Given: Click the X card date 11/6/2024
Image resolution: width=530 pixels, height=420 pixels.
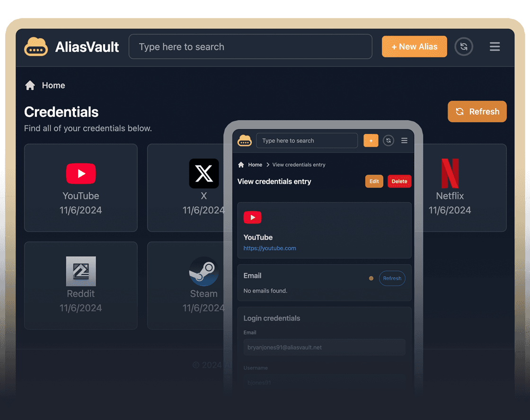Looking at the screenshot, I should tap(203, 210).
